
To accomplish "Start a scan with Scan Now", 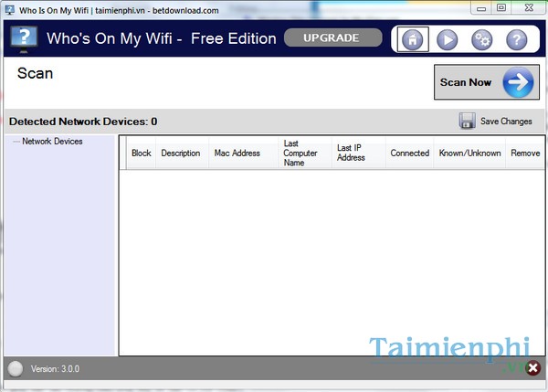I will pos(487,82).
